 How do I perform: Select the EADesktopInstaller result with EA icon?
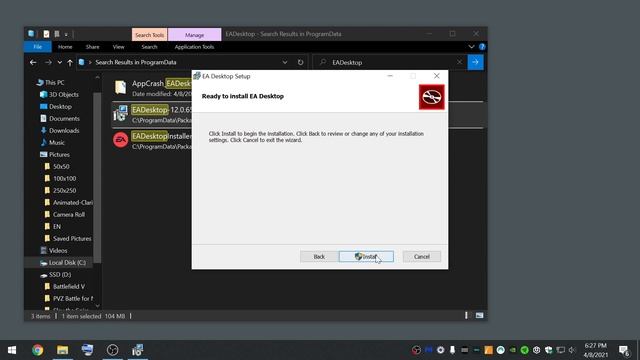[151, 141]
